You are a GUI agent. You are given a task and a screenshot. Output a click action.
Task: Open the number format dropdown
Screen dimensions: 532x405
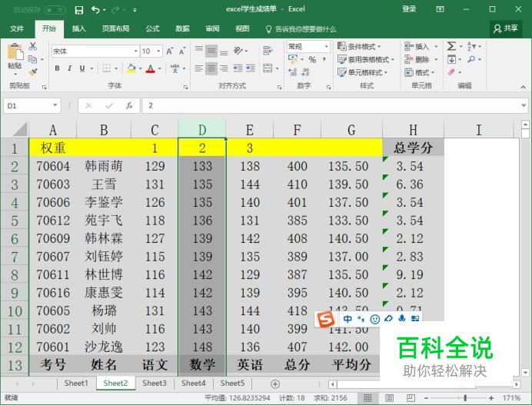pyautogui.click(x=327, y=46)
